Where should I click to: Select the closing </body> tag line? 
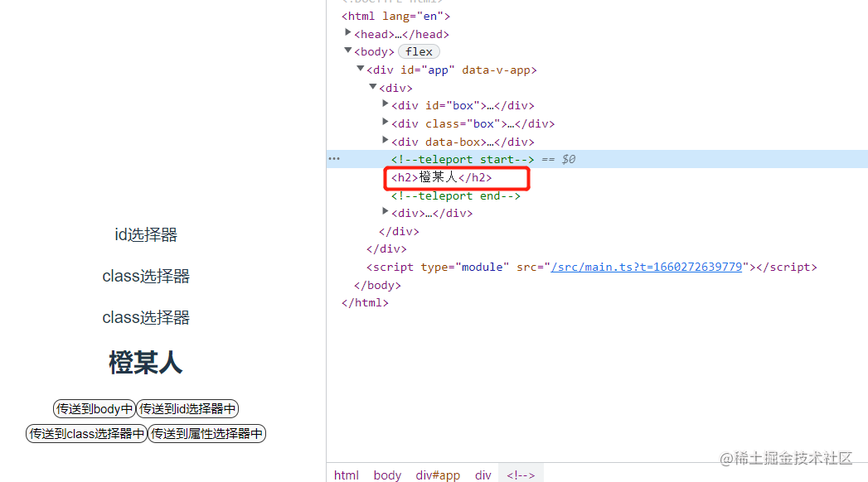pos(377,285)
